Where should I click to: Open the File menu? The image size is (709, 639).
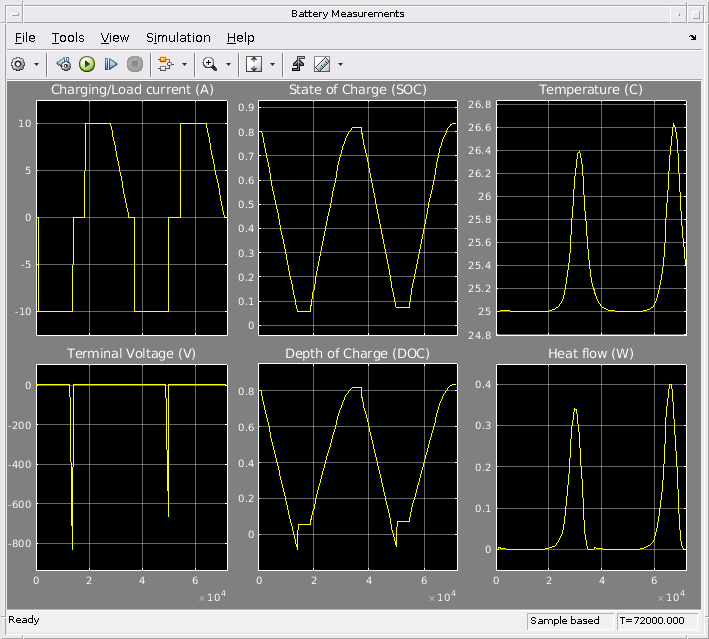[25, 37]
